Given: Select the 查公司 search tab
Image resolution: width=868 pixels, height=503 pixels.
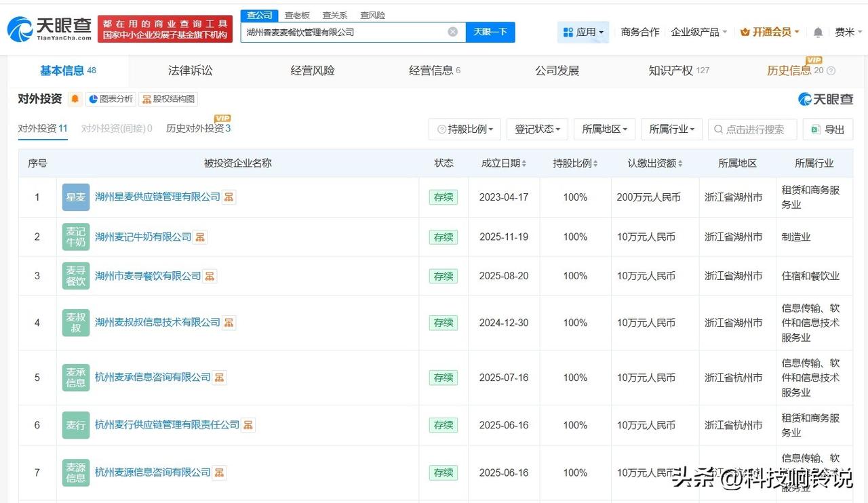Looking at the screenshot, I should pyautogui.click(x=260, y=16).
